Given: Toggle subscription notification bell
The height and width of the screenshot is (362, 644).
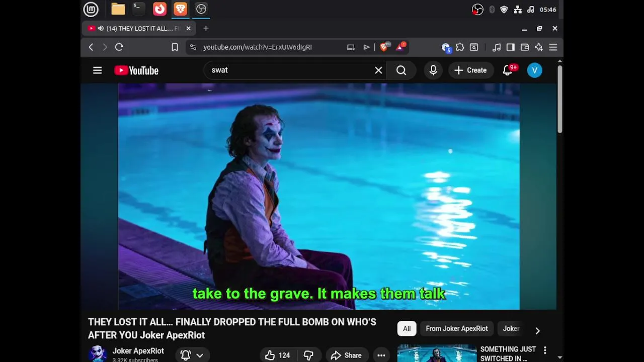Looking at the screenshot, I should pyautogui.click(x=186, y=355).
